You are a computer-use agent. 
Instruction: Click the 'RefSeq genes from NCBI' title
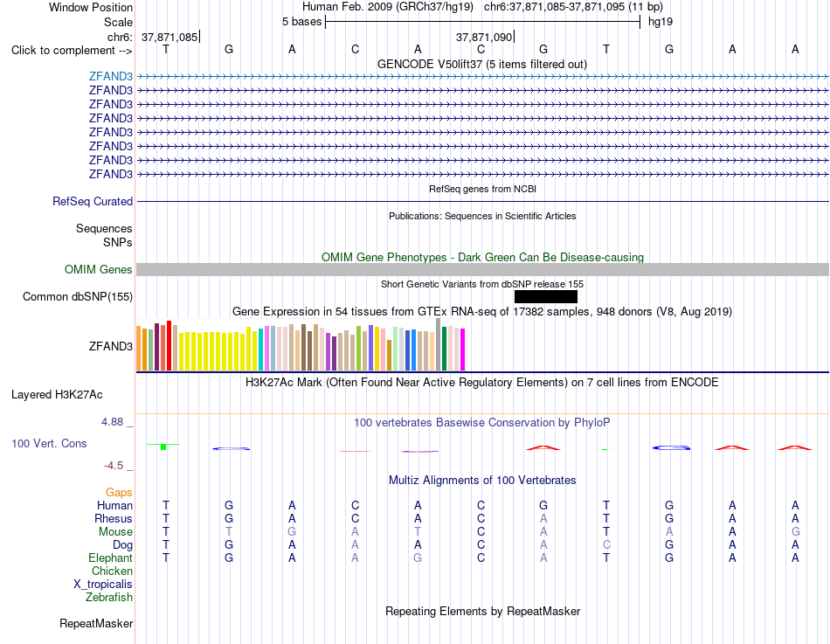click(482, 189)
